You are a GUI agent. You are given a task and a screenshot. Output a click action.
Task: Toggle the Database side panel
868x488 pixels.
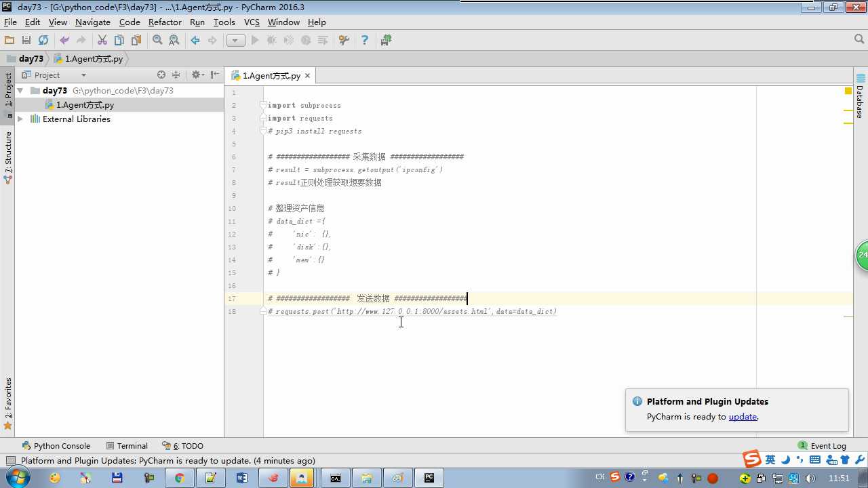pos(860,96)
